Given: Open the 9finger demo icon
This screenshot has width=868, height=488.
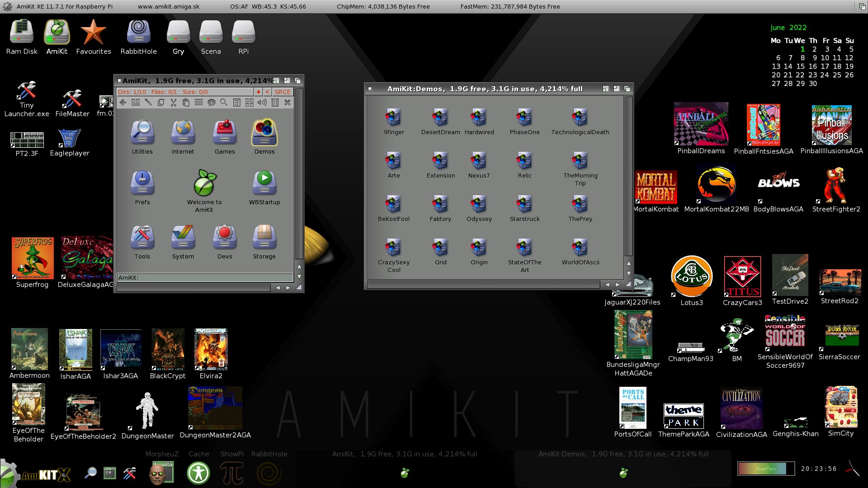Looking at the screenshot, I should click(394, 122).
